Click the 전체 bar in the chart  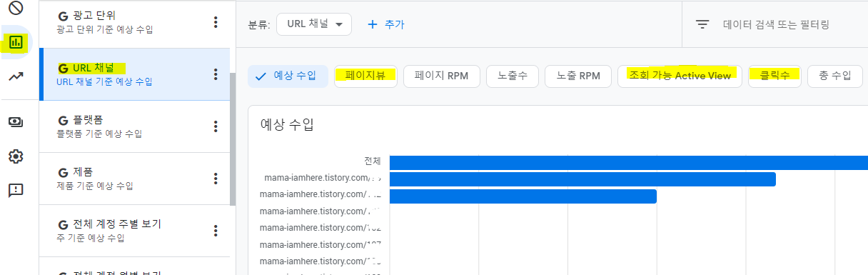[x=628, y=162]
